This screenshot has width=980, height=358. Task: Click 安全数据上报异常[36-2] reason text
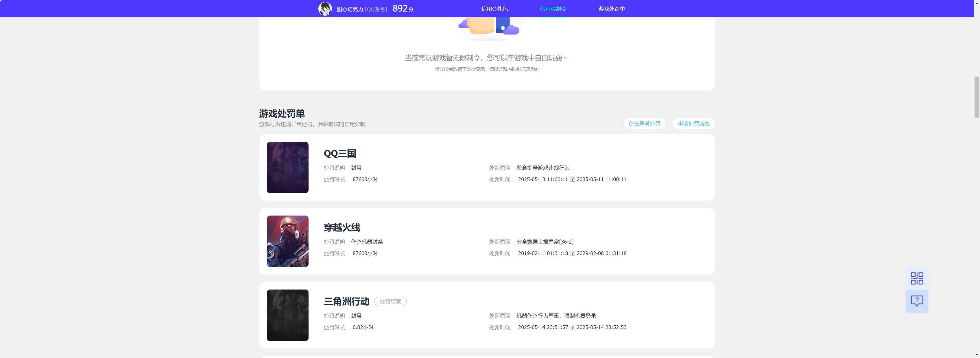[x=545, y=242]
